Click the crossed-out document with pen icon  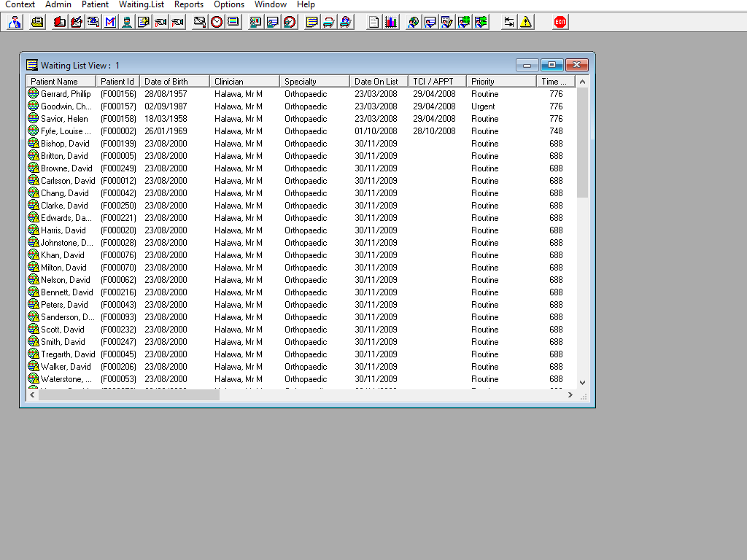click(x=200, y=22)
